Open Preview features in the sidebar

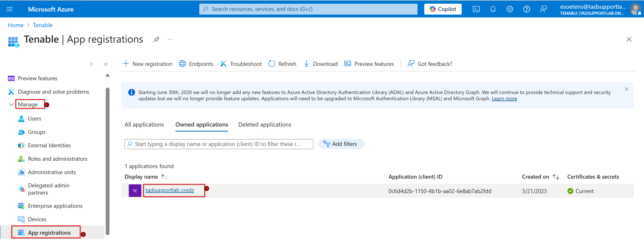37,78
